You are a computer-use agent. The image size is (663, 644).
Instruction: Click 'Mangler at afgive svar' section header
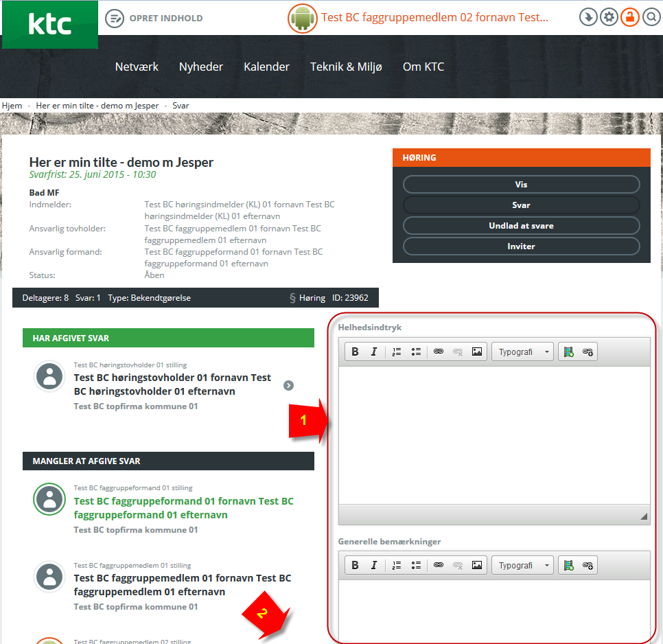pyautogui.click(x=168, y=461)
